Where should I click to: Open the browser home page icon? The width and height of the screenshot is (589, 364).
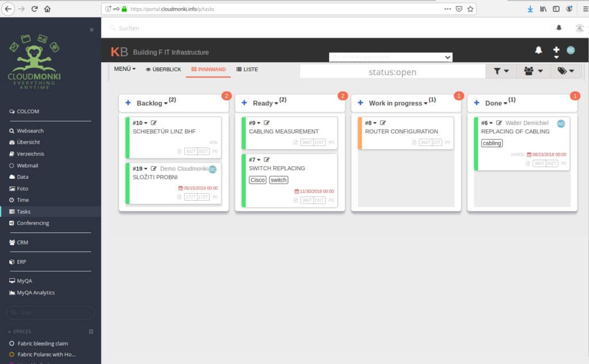pos(47,9)
